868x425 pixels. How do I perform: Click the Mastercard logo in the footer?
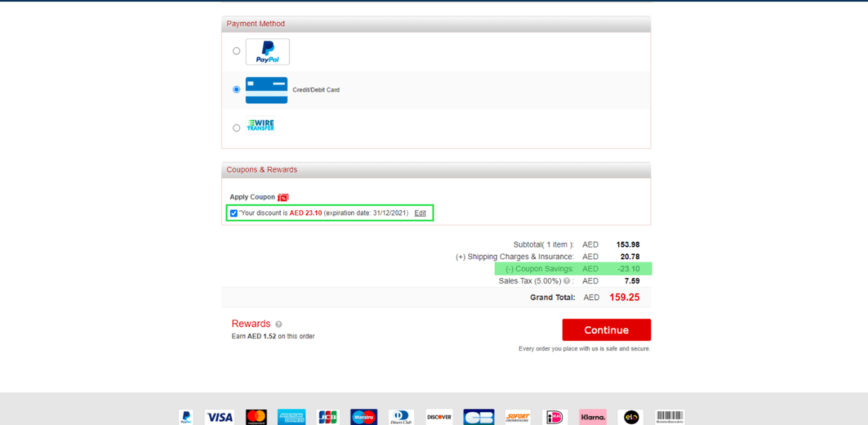coord(256,417)
